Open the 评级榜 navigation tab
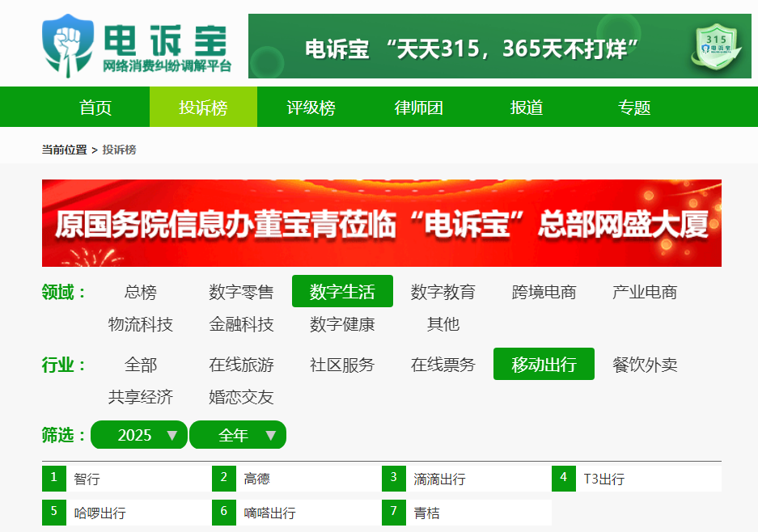Viewport: 758px width, 532px height. click(311, 108)
